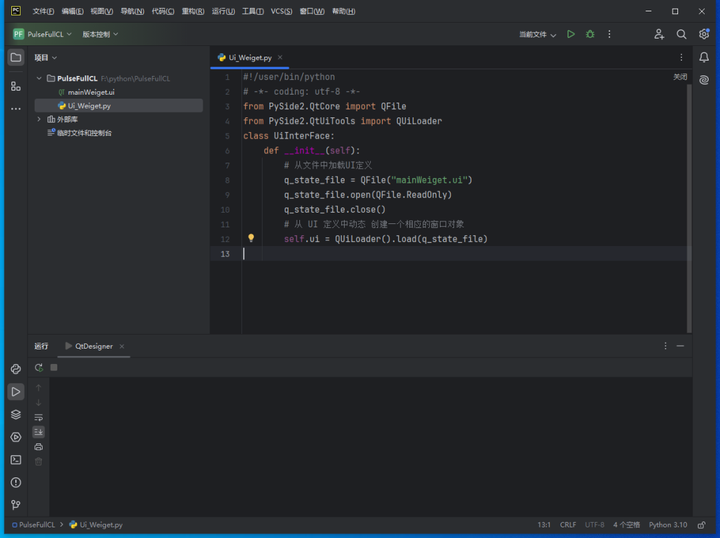Viewport: 720px width, 538px height.
Task: Rerun QtDesigner using the rerun icon
Action: tap(39, 367)
